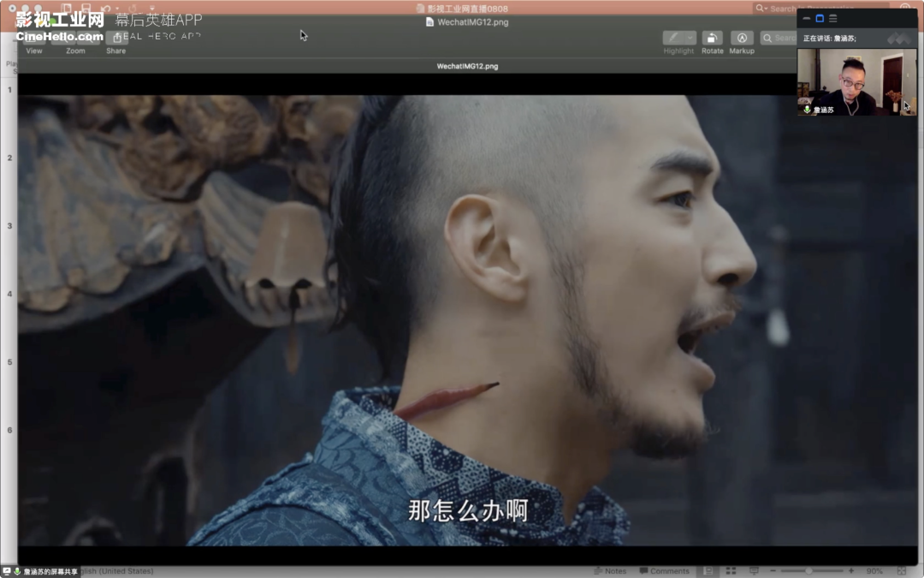
Task: Click in Preview's Search field
Action: tap(779, 39)
